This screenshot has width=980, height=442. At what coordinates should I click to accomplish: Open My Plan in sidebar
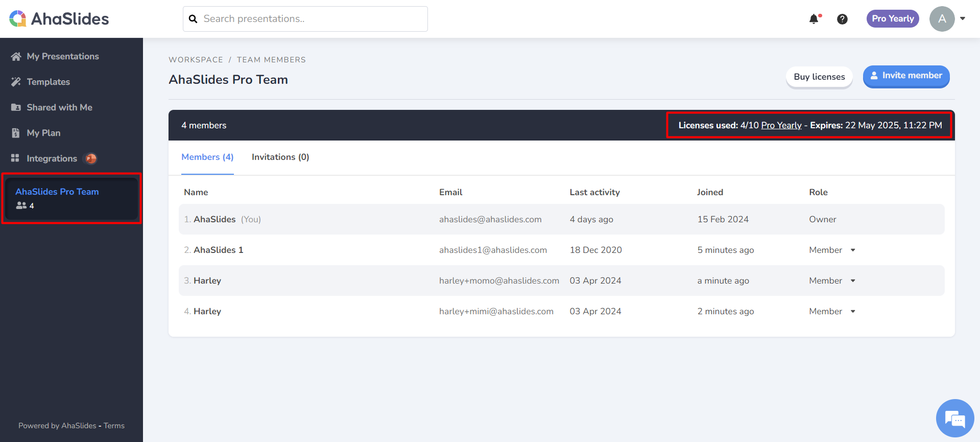pyautogui.click(x=43, y=133)
